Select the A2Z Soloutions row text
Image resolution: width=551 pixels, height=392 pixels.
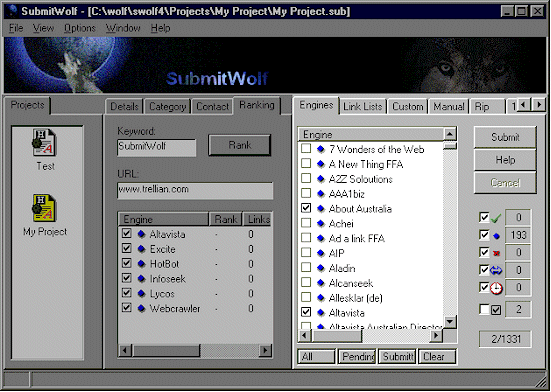[361, 179]
